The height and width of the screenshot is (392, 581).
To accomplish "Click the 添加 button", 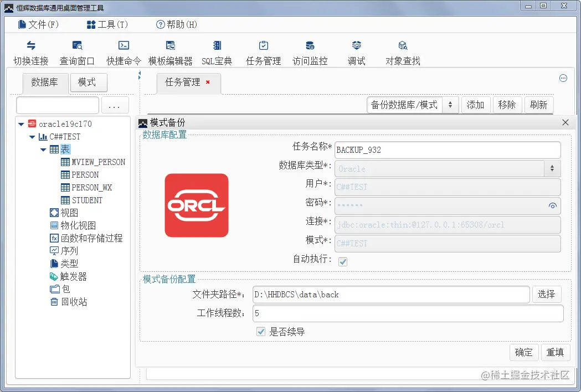I will point(476,105).
